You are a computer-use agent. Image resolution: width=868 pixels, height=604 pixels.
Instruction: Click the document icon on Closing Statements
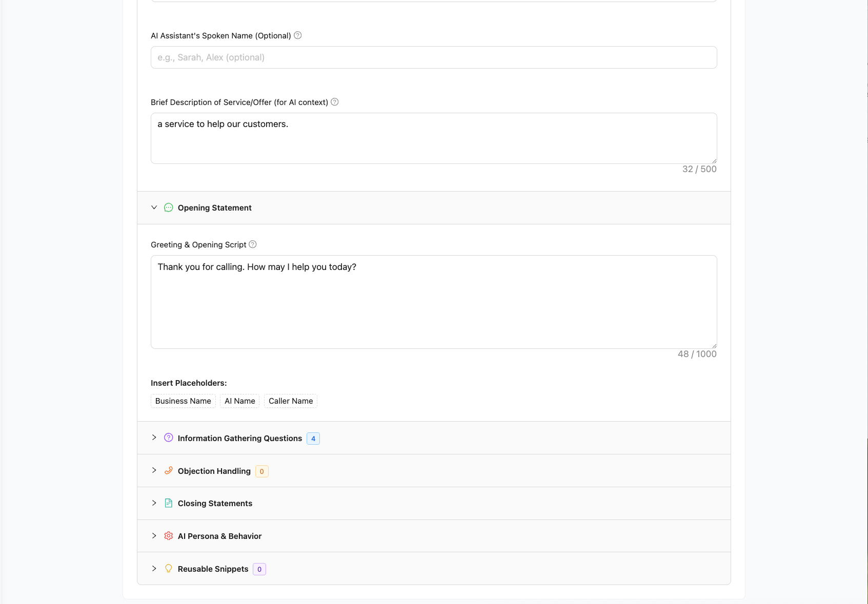tap(168, 503)
